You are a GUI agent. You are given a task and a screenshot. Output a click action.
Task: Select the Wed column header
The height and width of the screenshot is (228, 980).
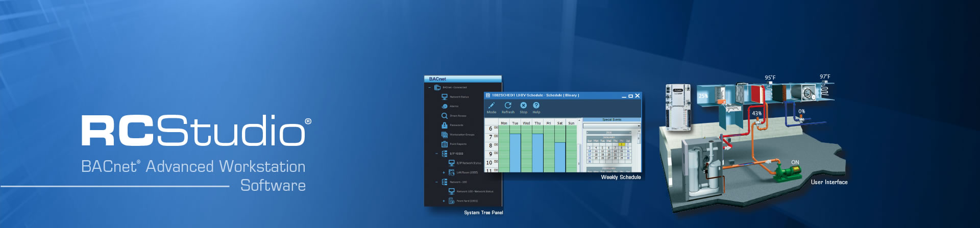tap(526, 123)
